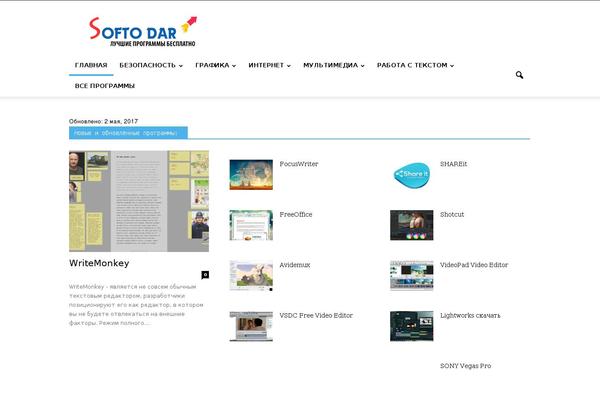The height and width of the screenshot is (400, 600).
Task: Click the Обновлено: 2 мая, 2017 text
Action: (103, 121)
